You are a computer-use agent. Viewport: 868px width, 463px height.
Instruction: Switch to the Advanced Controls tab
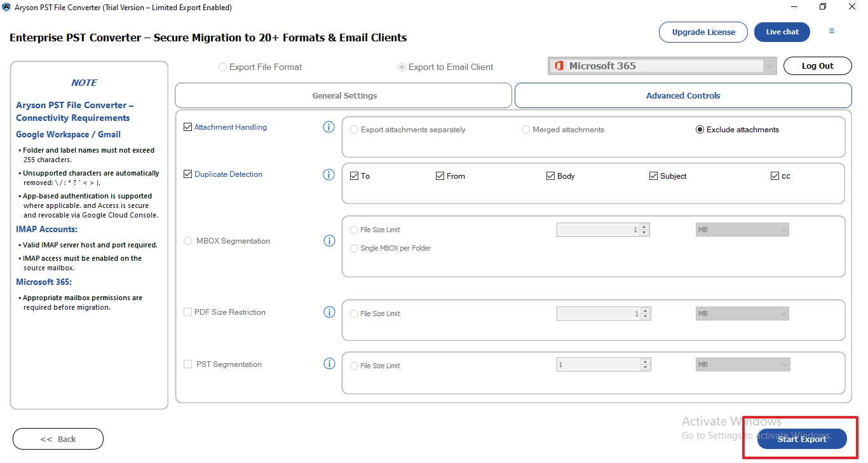pos(683,95)
